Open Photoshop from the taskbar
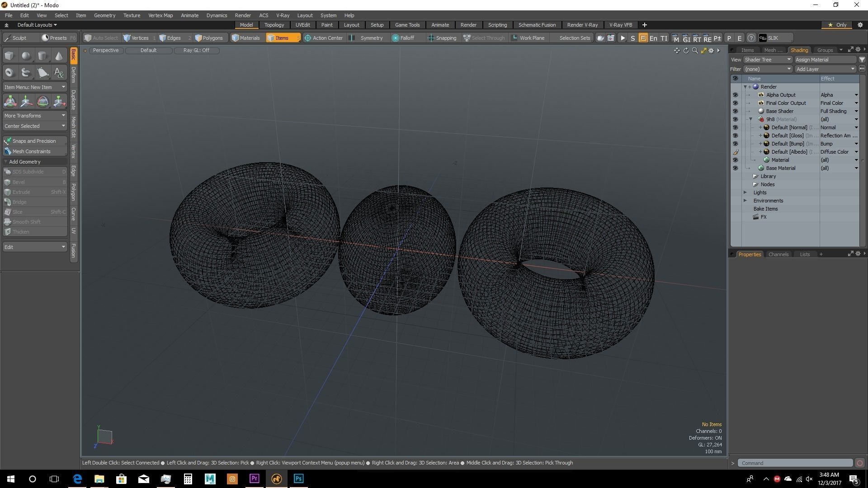 pos(298,479)
